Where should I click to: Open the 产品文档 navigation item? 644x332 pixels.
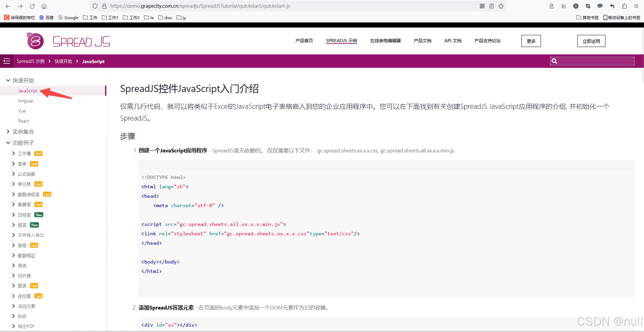(422, 41)
